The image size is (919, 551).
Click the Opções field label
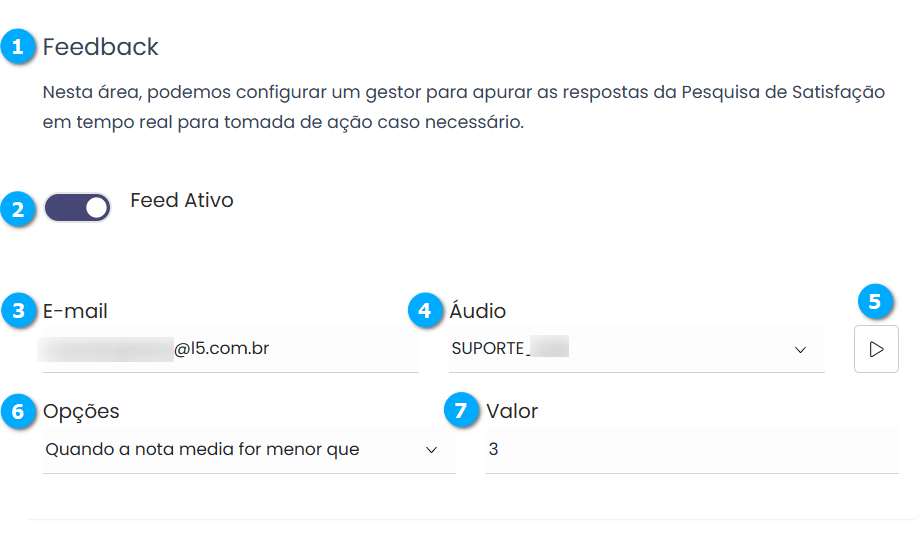pyautogui.click(x=81, y=411)
